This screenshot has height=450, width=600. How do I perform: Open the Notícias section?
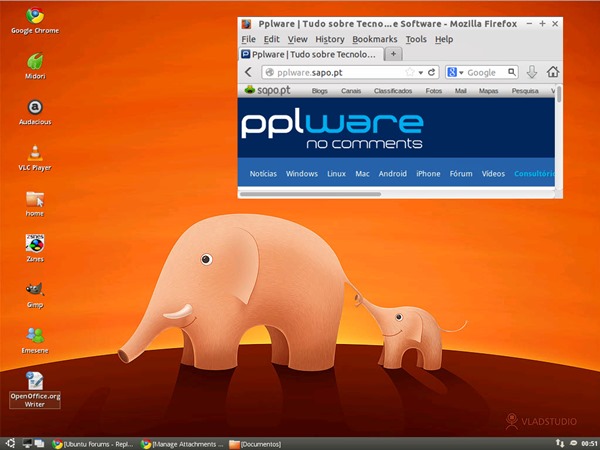coord(263,174)
